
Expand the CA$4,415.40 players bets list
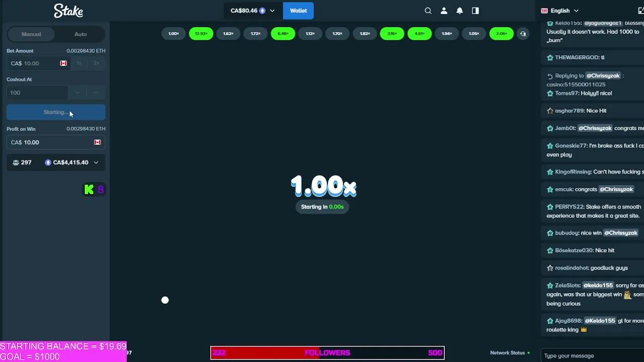tap(96, 162)
